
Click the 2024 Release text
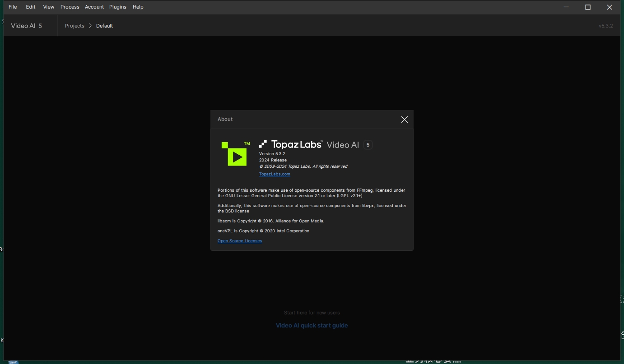tap(273, 160)
